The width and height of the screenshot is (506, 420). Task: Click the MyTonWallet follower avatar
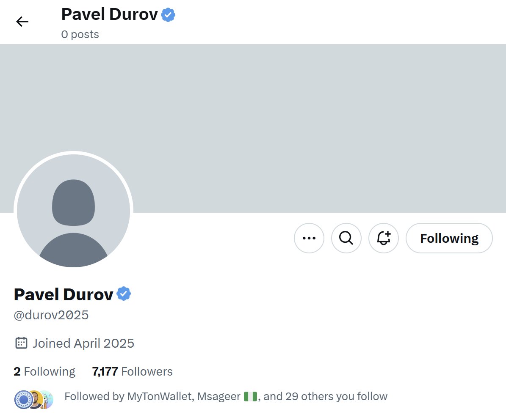coord(23,400)
